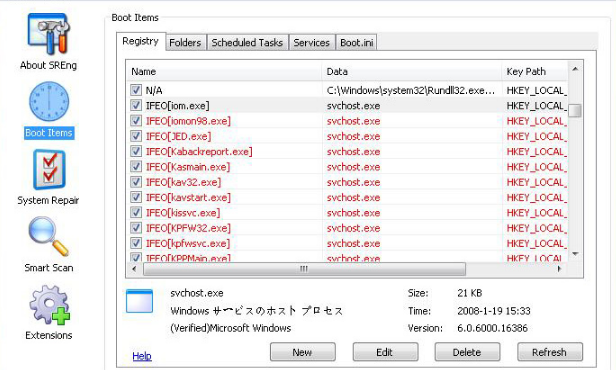Viewport: 616px width, 370px height.
Task: Open the Extensions gear icon
Action: click(50, 305)
